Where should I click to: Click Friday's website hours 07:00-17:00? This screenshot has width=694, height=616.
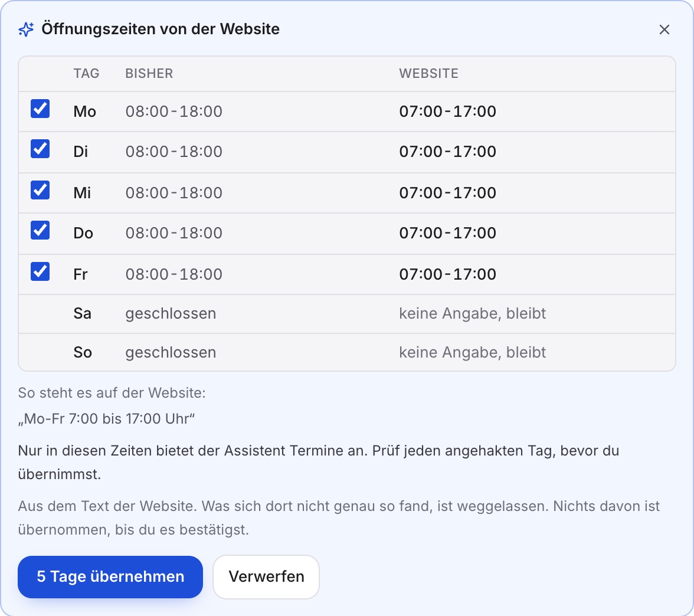447,274
